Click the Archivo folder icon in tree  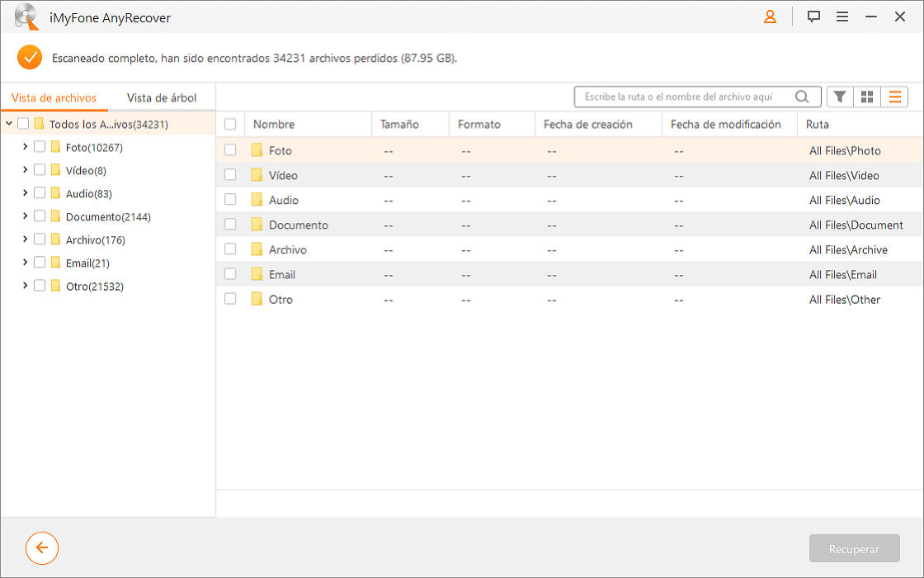[55, 239]
